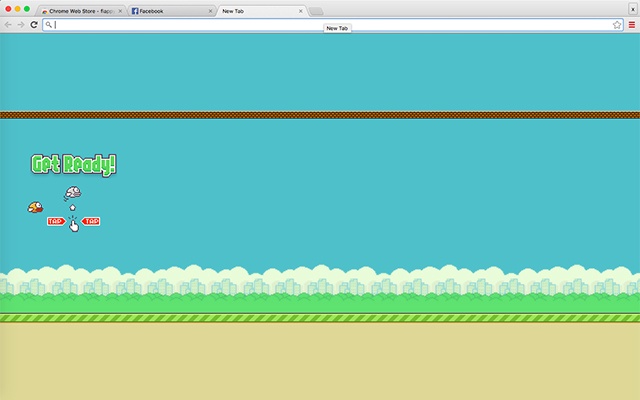Image resolution: width=640 pixels, height=400 pixels.
Task: Click the X button at window top right
Action: click(x=633, y=9)
